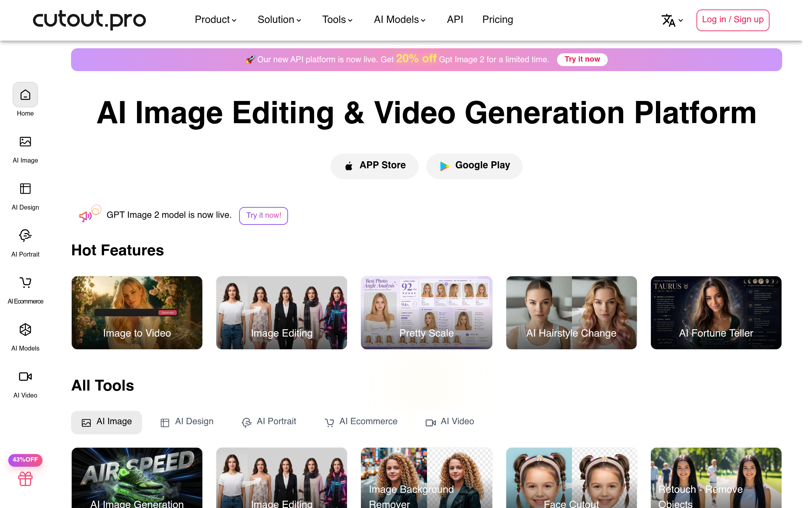Click the Log in / Sign up button
812x508 pixels.
click(732, 20)
